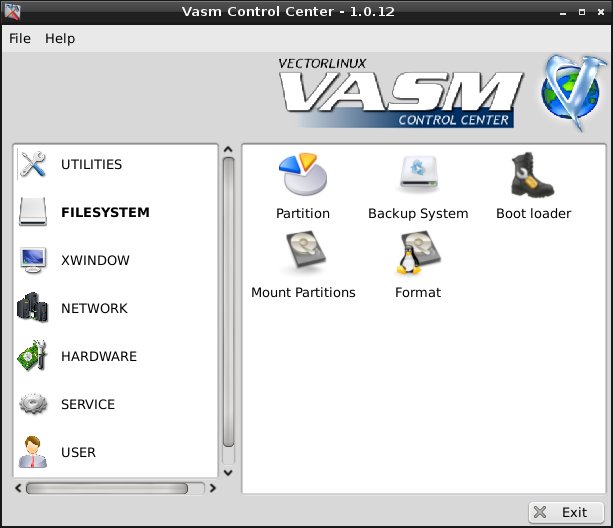Viewport: 613px width, 528px height.
Task: Click the sidebar vertical scrollbar thumb
Action: [228, 300]
